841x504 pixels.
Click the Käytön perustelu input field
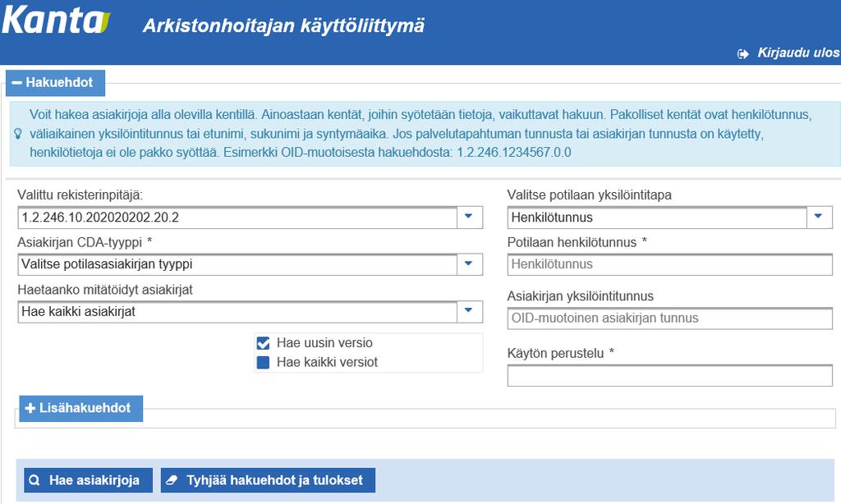(670, 375)
